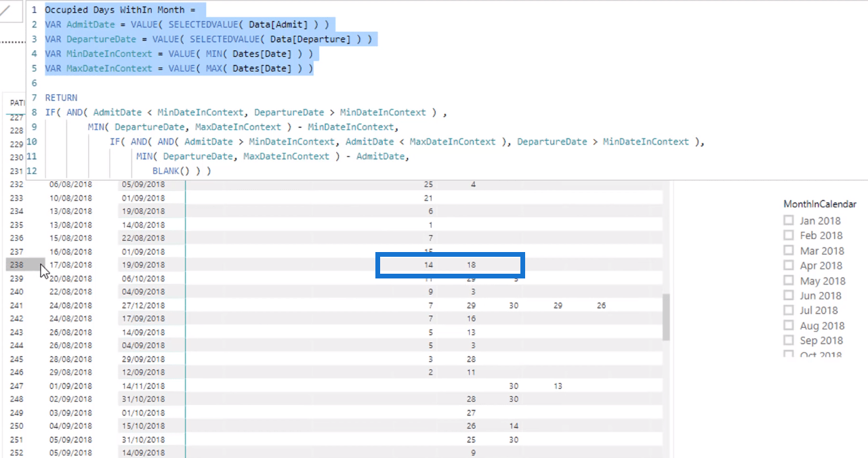
Task: Click departure date 14/11/2018
Action: pyautogui.click(x=143, y=386)
